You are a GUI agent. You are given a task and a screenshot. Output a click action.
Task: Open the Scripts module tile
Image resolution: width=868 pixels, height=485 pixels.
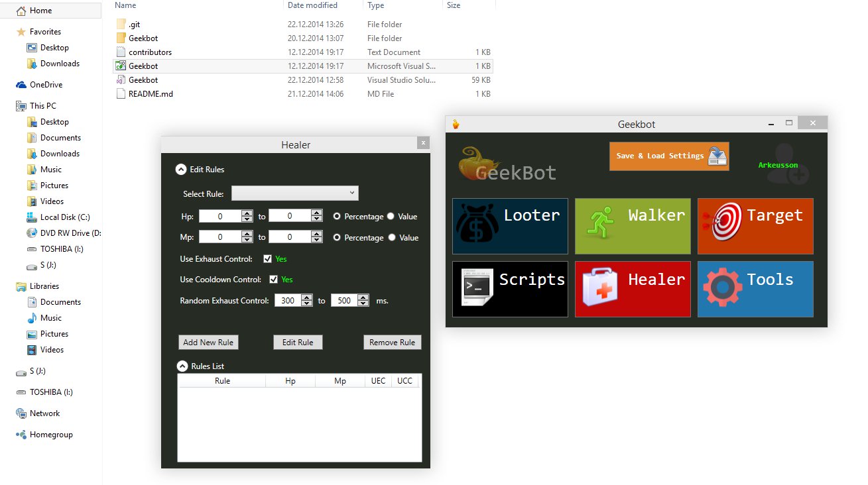coord(510,289)
